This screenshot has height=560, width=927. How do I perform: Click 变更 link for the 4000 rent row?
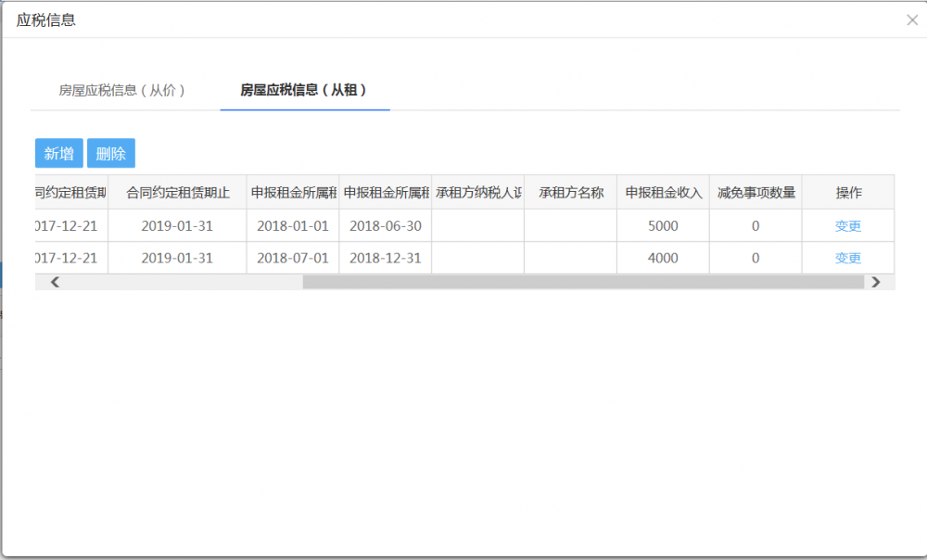(x=847, y=258)
